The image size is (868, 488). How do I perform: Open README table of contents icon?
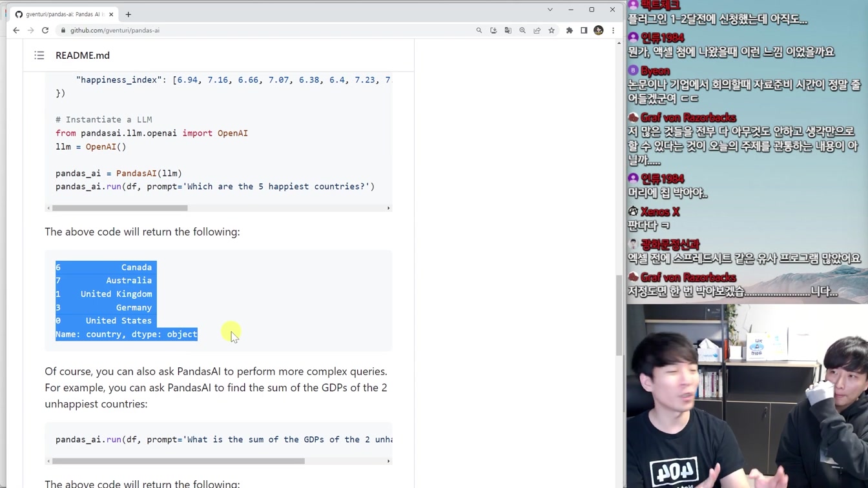(x=39, y=56)
